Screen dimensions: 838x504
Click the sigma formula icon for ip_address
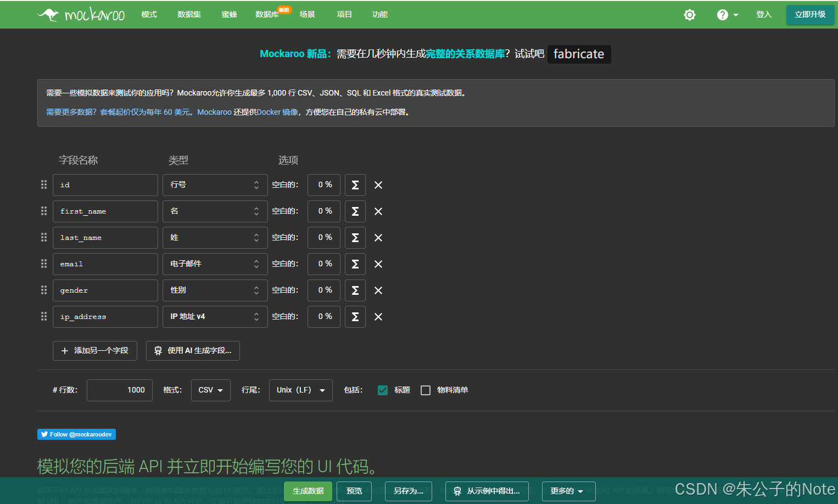pyautogui.click(x=355, y=317)
